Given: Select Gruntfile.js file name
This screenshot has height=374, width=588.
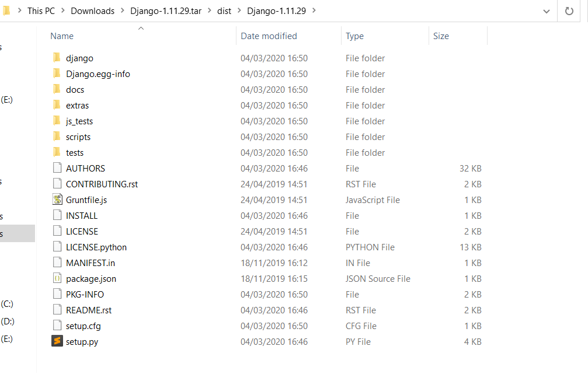Looking at the screenshot, I should click(x=86, y=200).
